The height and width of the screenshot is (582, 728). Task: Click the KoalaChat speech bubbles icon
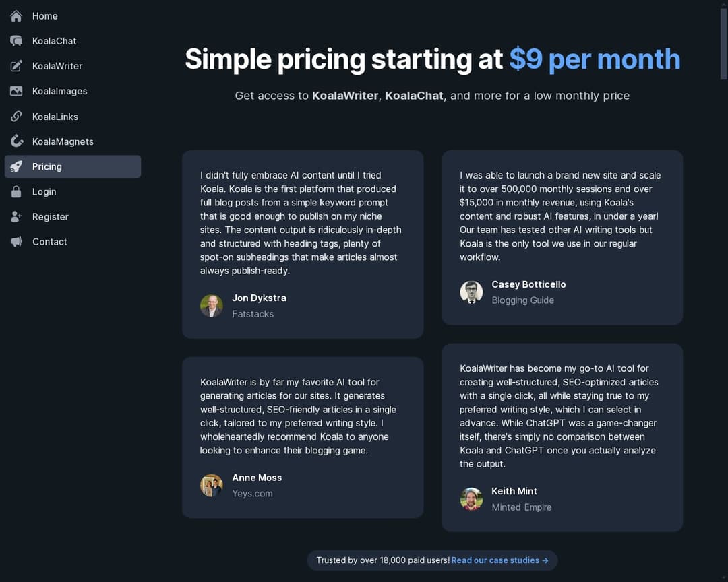(16, 41)
